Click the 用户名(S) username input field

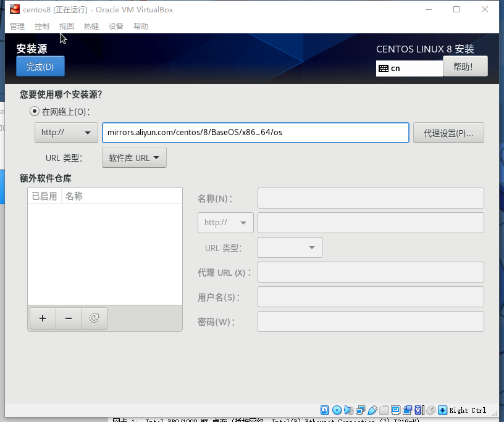tap(371, 297)
